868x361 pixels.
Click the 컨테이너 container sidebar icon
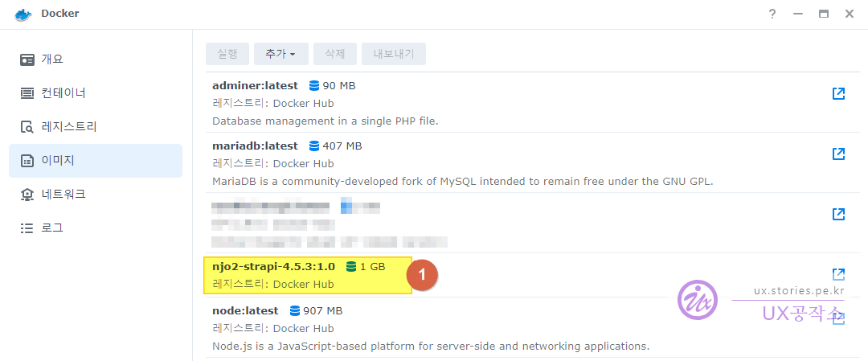27,93
